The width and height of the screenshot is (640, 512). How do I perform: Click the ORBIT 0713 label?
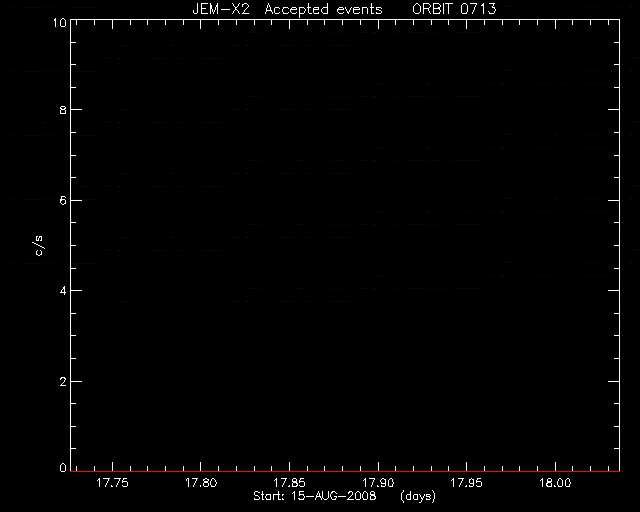point(454,9)
